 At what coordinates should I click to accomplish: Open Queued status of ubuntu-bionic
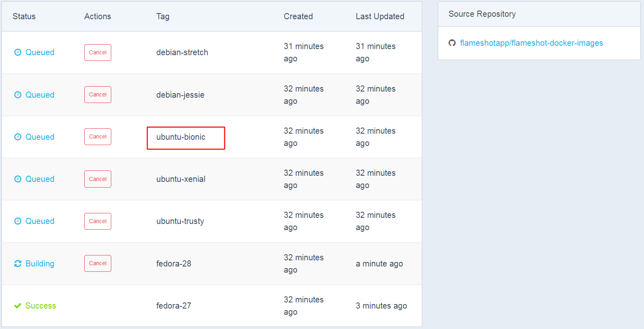[x=40, y=137]
